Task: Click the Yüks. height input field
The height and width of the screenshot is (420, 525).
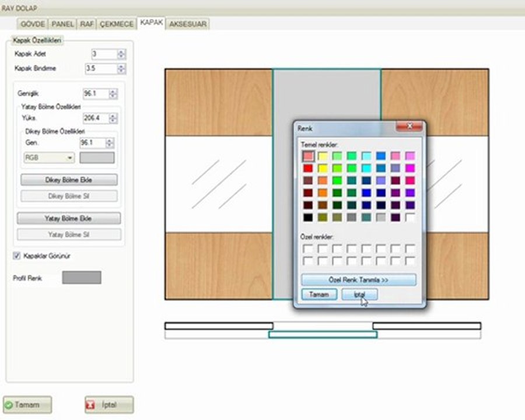Action: click(x=96, y=118)
